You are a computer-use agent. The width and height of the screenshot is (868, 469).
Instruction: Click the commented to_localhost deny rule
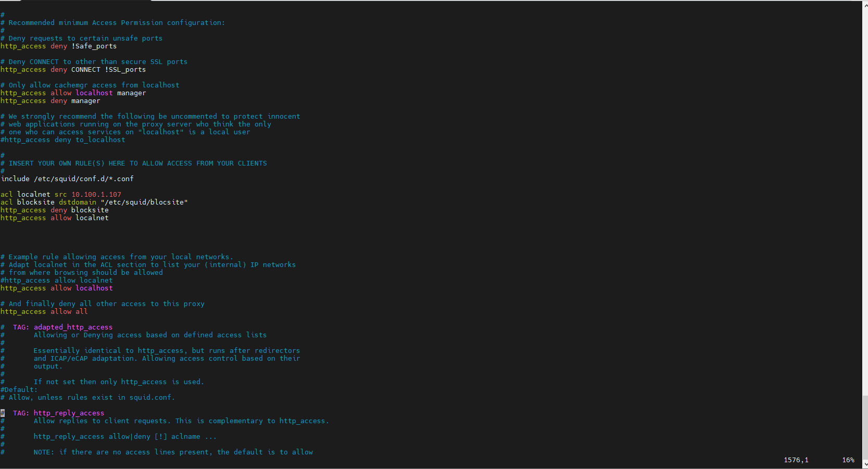click(x=63, y=140)
